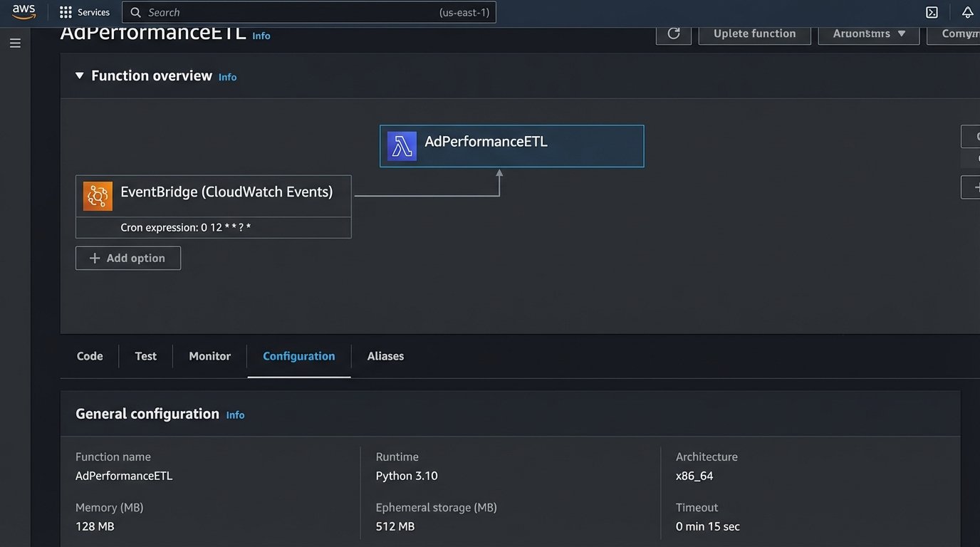The image size is (980, 547).
Task: Click the x86_64 architecture value
Action: click(x=694, y=476)
